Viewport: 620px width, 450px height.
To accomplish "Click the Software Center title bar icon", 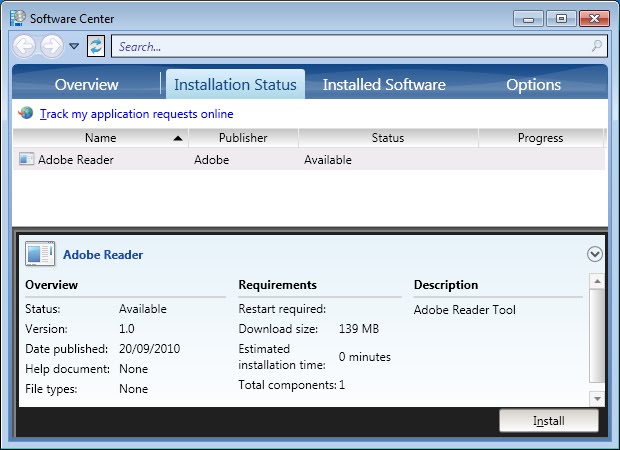I will (x=18, y=18).
